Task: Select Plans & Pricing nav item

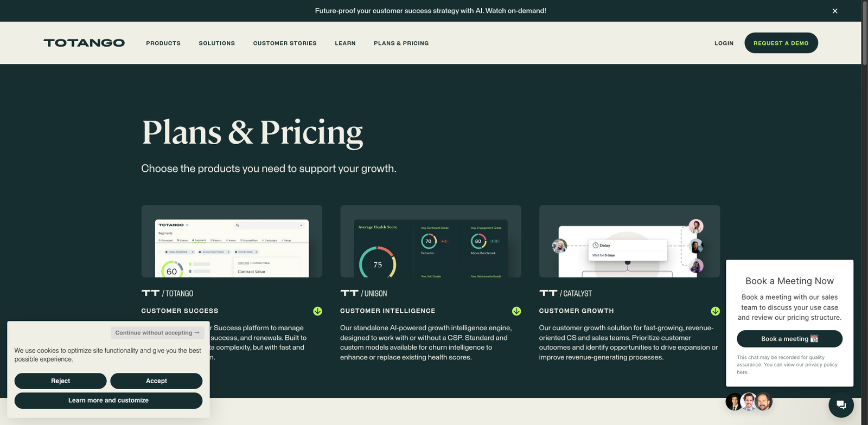Action: 401,43
